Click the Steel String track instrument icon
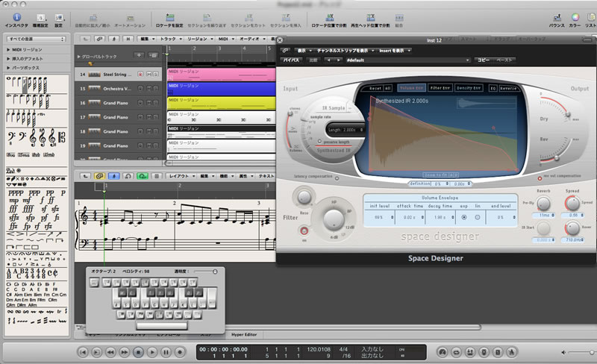 pos(96,75)
